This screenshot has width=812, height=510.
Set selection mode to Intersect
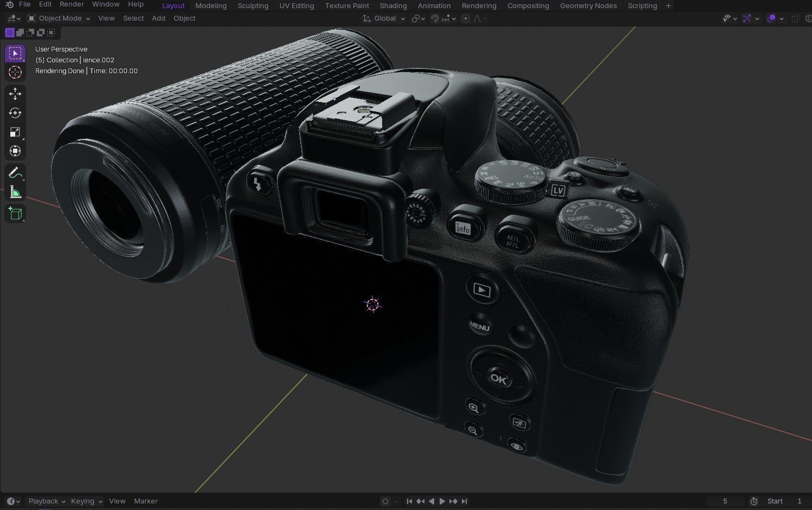(x=51, y=33)
